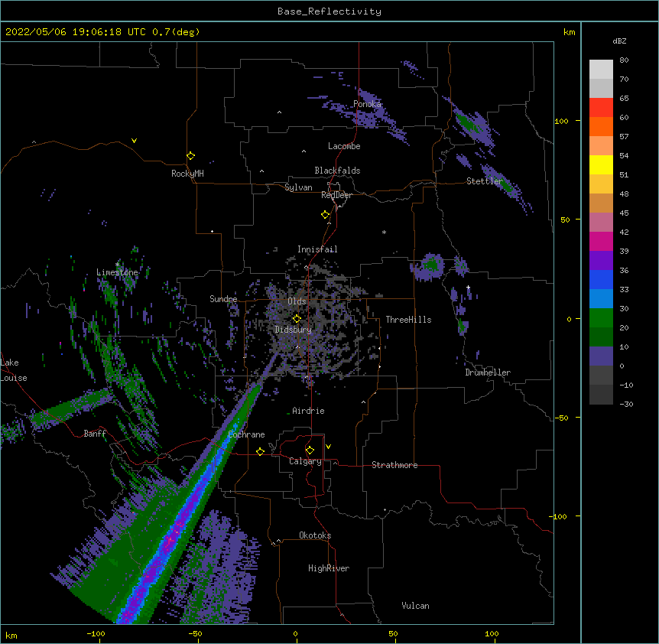Select the Lacombe city label
This screenshot has width=659, height=644.
344,146
